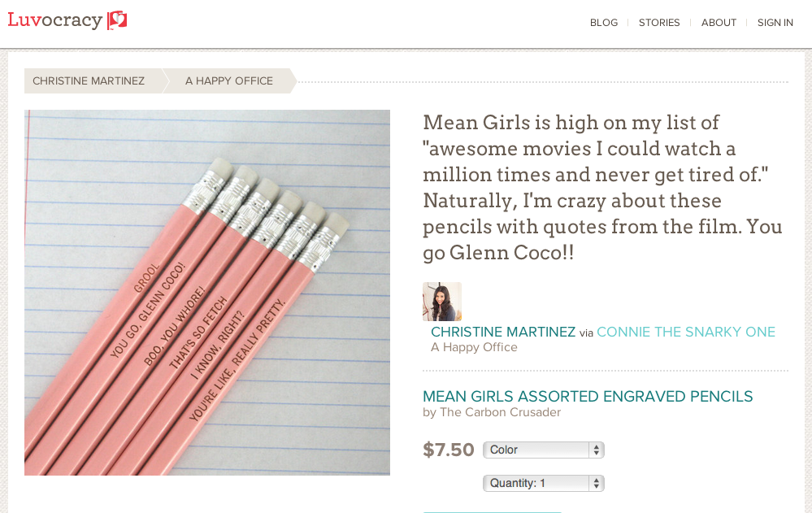This screenshot has height=513, width=812.
Task: Open the pink pencils product image
Action: [x=207, y=292]
